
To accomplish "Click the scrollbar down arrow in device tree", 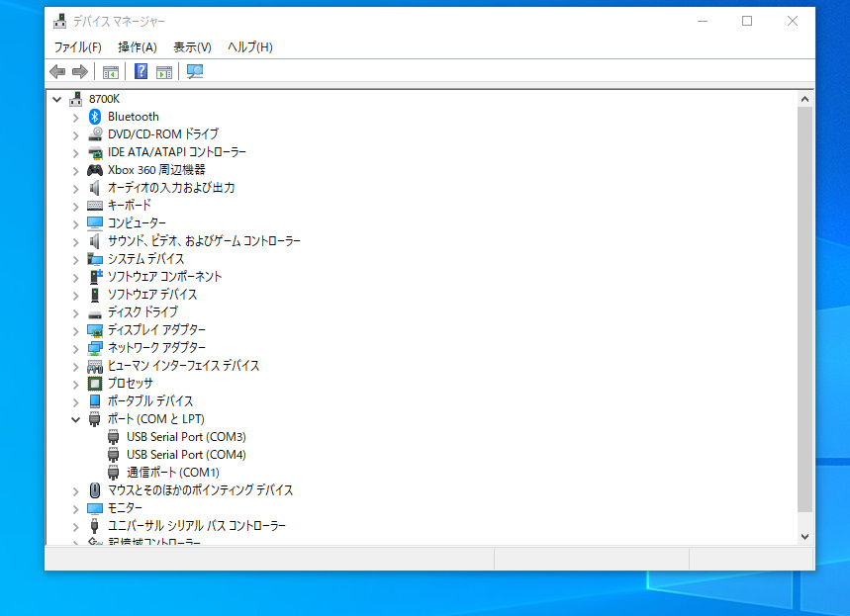I will pyautogui.click(x=804, y=535).
